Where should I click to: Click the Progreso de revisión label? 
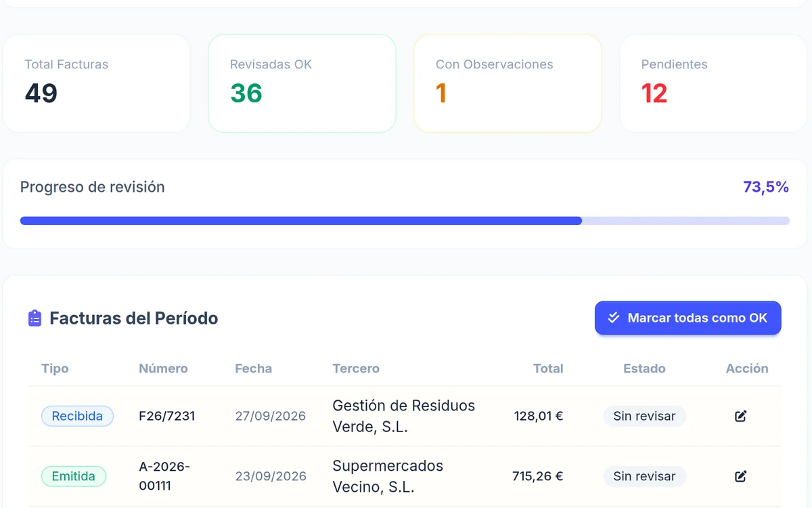pyautogui.click(x=93, y=187)
